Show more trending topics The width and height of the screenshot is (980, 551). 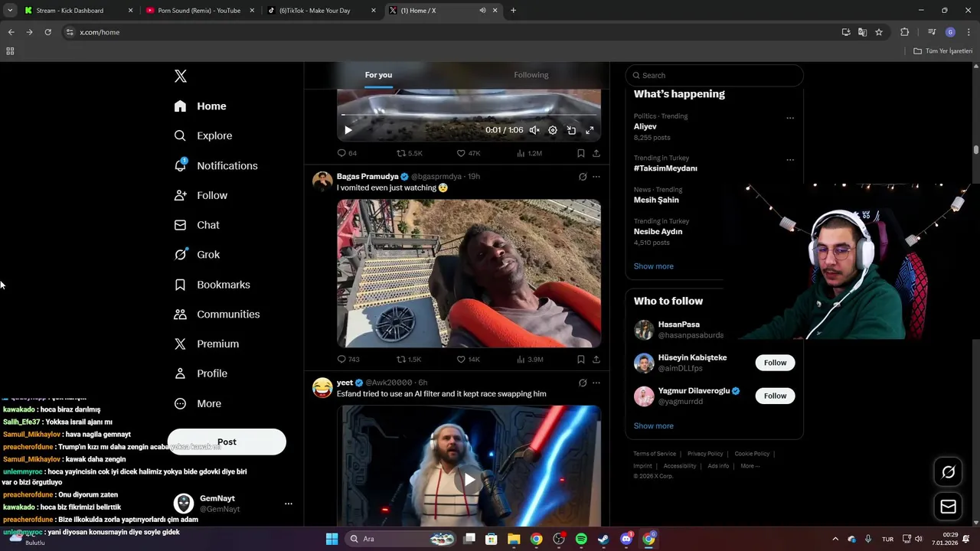coord(653,266)
